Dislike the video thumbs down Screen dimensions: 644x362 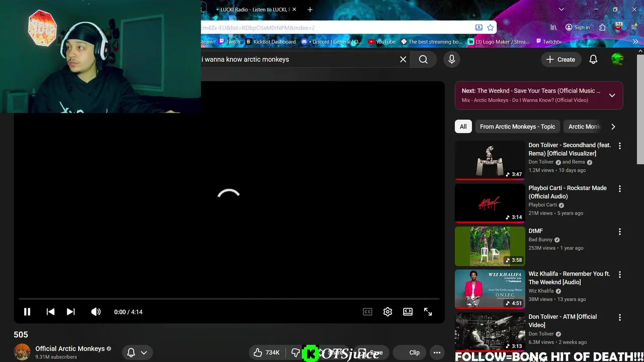click(x=295, y=352)
